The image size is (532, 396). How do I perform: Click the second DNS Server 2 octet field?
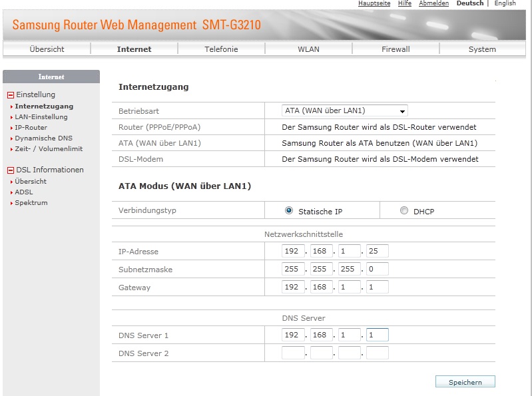[321, 353]
